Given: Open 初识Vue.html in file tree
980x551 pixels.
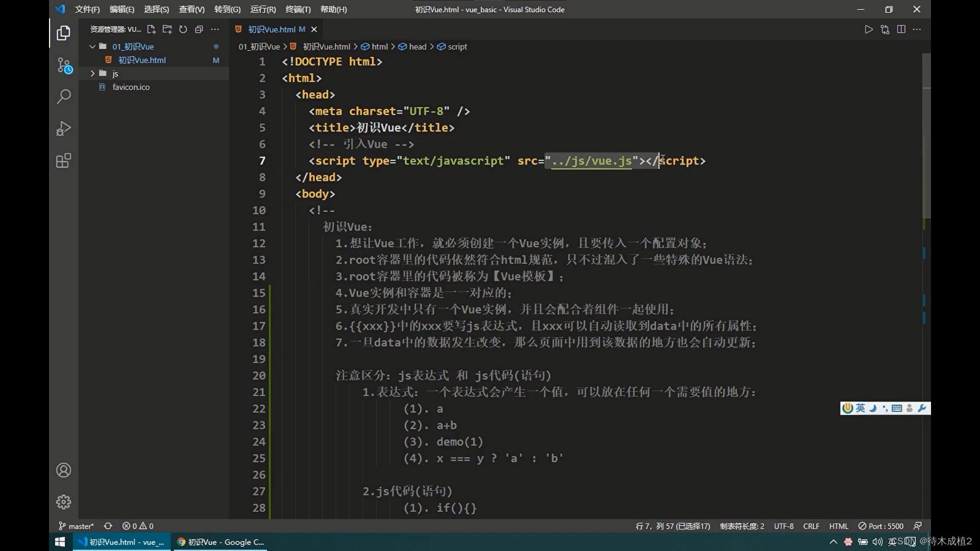Looking at the screenshot, I should [x=142, y=60].
